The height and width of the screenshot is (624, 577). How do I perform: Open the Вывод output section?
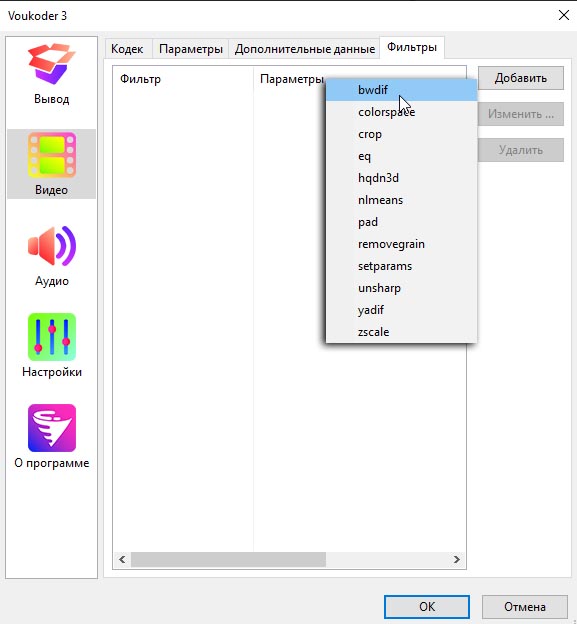(51, 74)
